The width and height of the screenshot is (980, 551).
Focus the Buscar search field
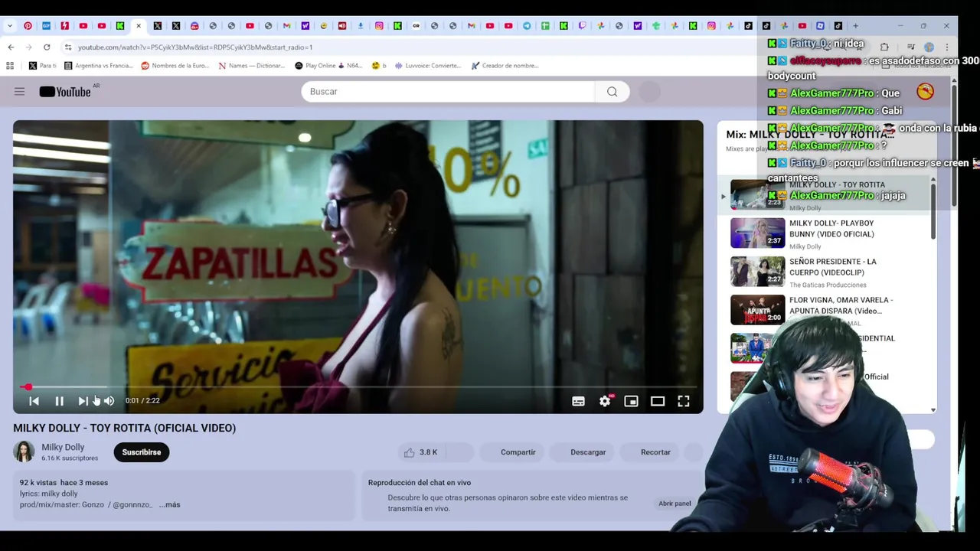click(x=448, y=92)
